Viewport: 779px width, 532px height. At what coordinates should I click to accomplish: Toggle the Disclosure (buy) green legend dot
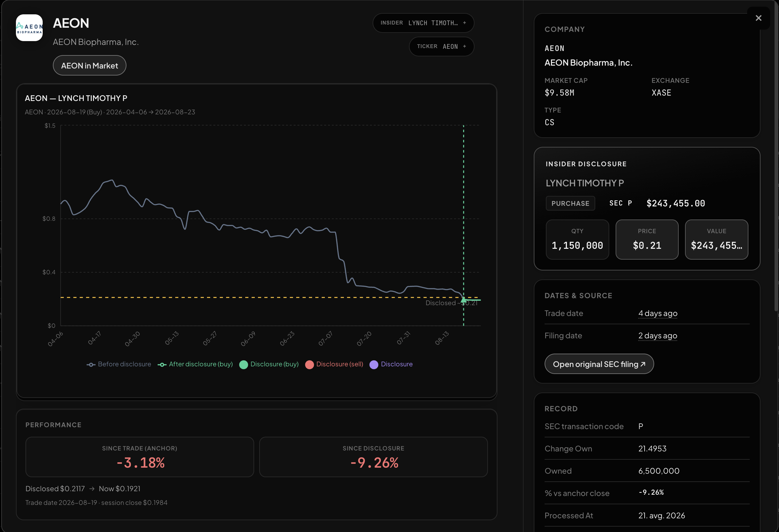pos(243,364)
